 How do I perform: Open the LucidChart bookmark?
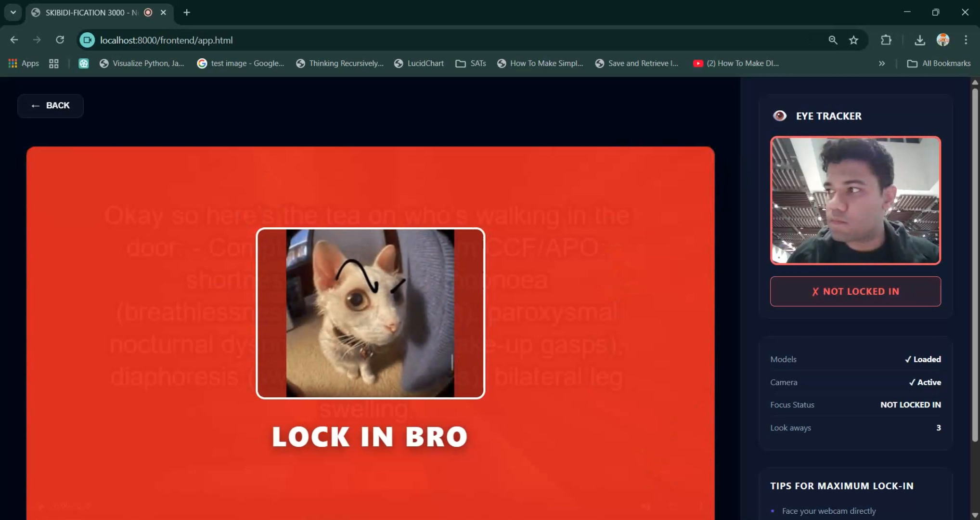click(419, 63)
